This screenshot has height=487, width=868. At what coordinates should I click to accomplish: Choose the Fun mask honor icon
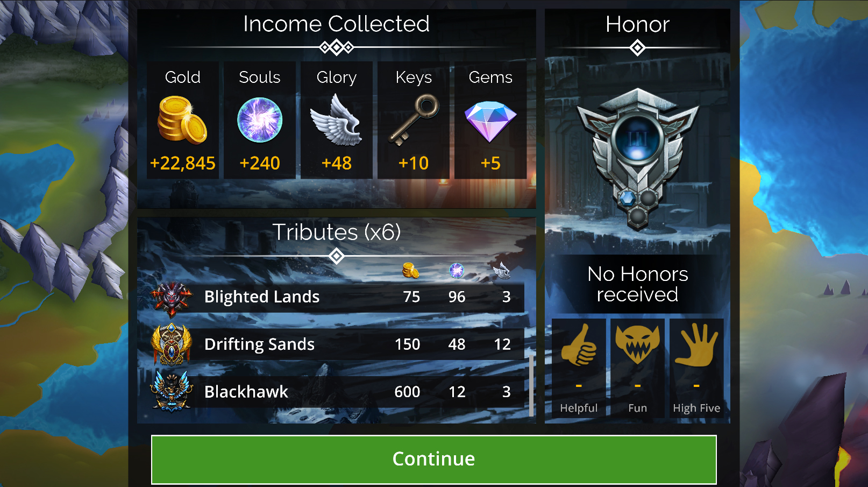[637, 344]
